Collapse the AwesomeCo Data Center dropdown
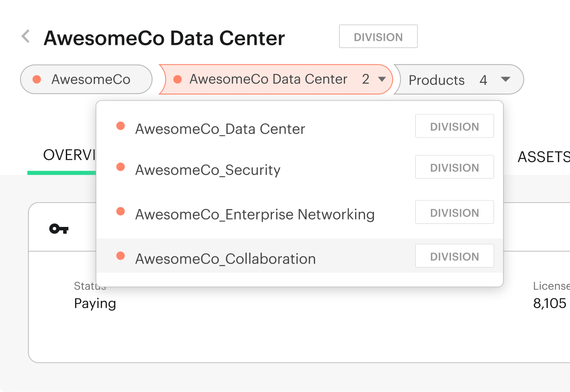Image resolution: width=570 pixels, height=392 pixels. coord(382,79)
